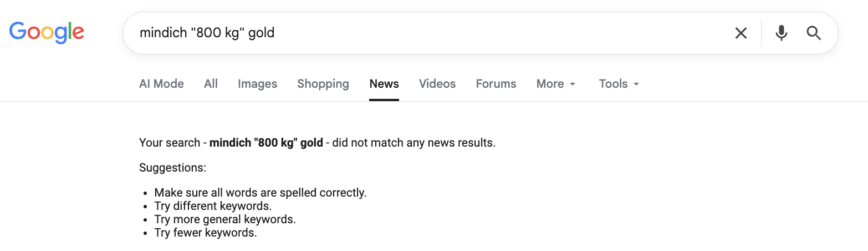Start voice search with the microphone icon
This screenshot has width=868, height=251.
click(781, 33)
